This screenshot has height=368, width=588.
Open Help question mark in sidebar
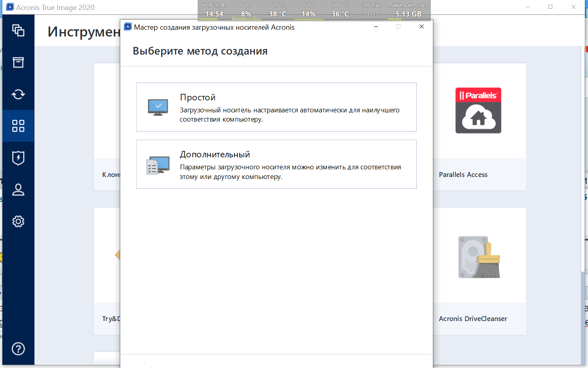pos(18,349)
